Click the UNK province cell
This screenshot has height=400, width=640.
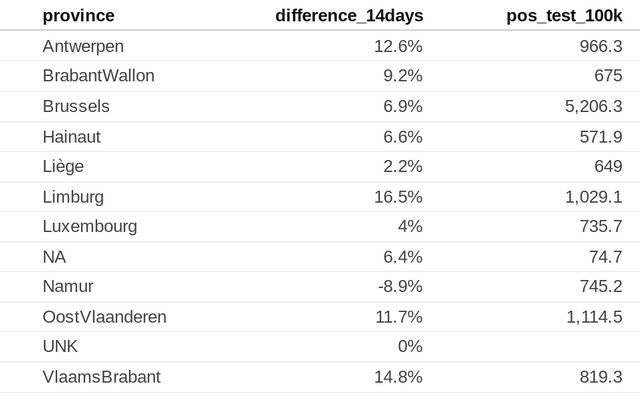(x=60, y=347)
